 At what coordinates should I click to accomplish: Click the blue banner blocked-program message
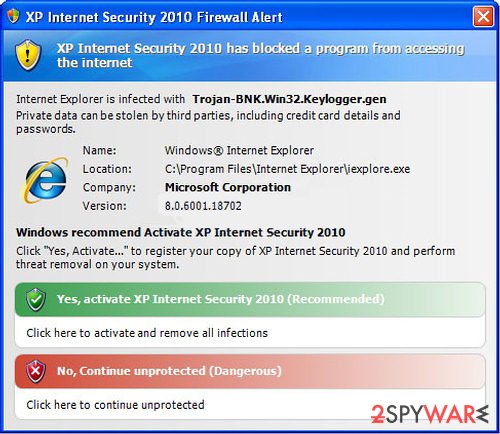[x=260, y=55]
